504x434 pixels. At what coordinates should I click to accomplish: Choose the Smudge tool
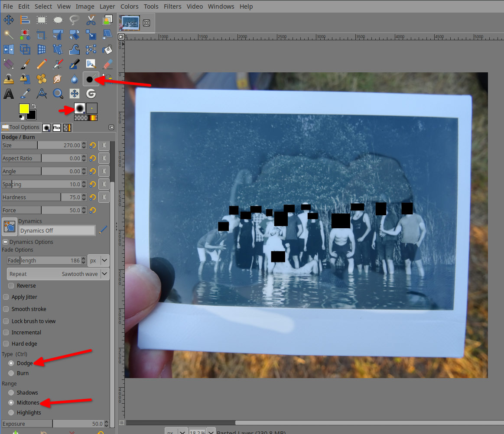click(58, 79)
